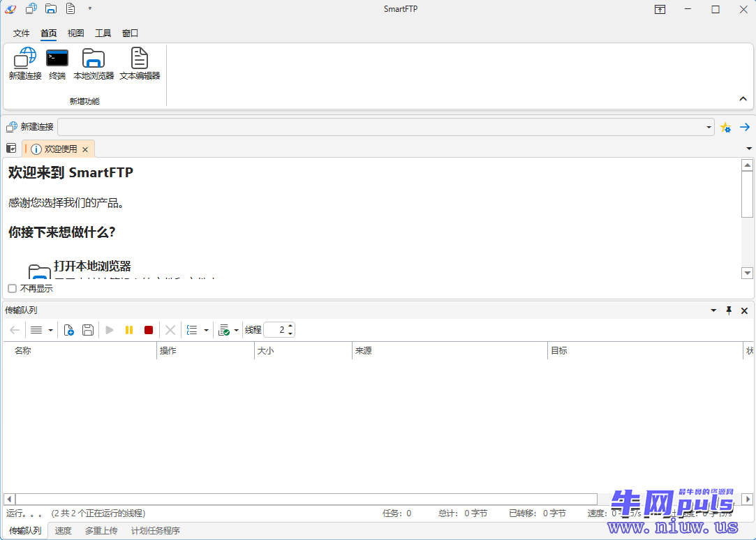Decrease the thread count with down arrow

click(x=290, y=333)
